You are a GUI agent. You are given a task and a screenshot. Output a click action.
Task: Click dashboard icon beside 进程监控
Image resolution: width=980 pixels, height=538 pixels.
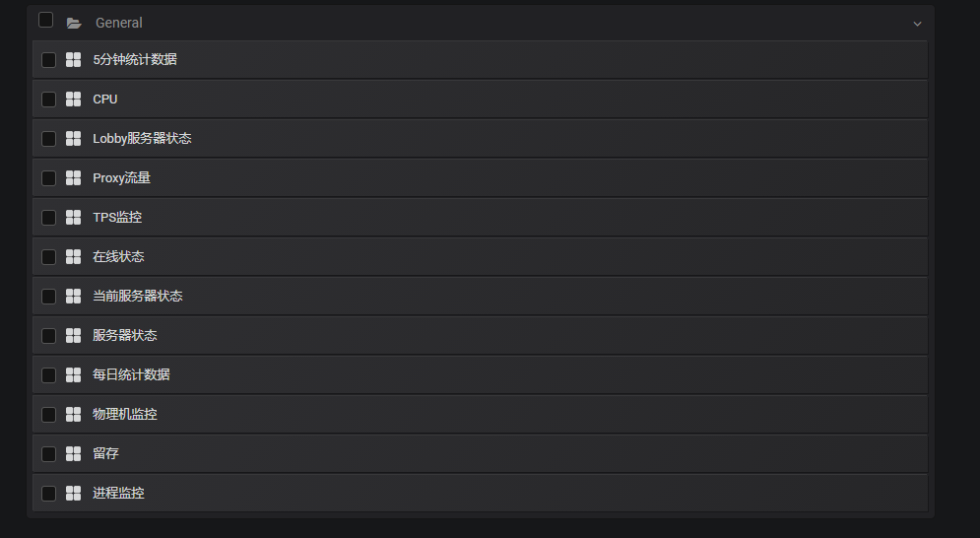pyautogui.click(x=73, y=493)
